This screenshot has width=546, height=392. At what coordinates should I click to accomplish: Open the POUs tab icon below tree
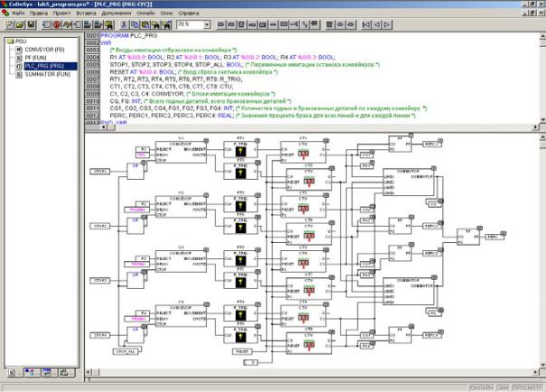10,373
